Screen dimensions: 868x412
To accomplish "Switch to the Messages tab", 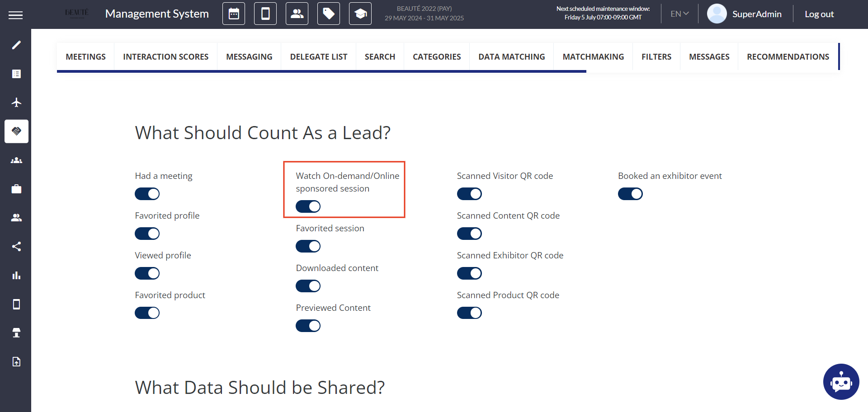I will 709,56.
